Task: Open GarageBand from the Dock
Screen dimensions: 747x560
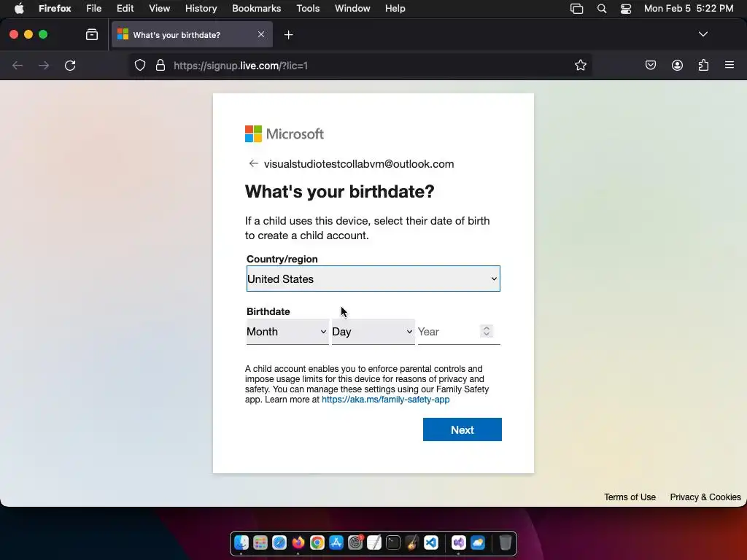Action: point(412,542)
